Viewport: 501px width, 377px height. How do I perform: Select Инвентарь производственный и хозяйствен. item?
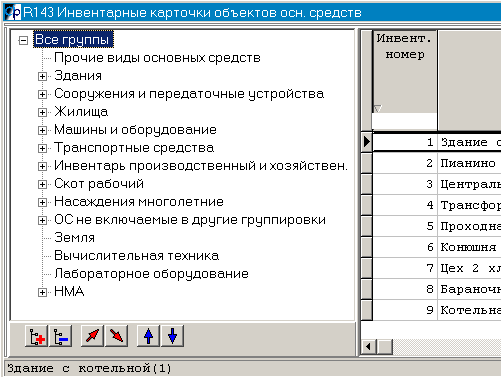click(201, 166)
